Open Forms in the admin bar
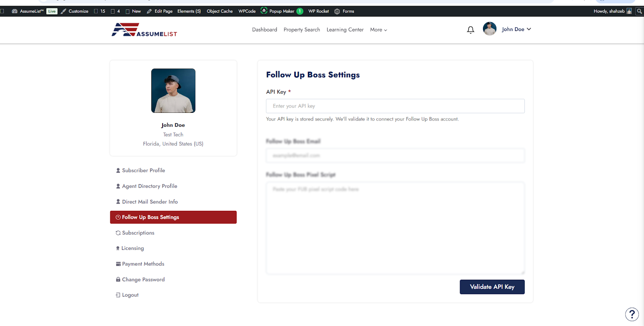This screenshot has width=644, height=326. click(345, 11)
